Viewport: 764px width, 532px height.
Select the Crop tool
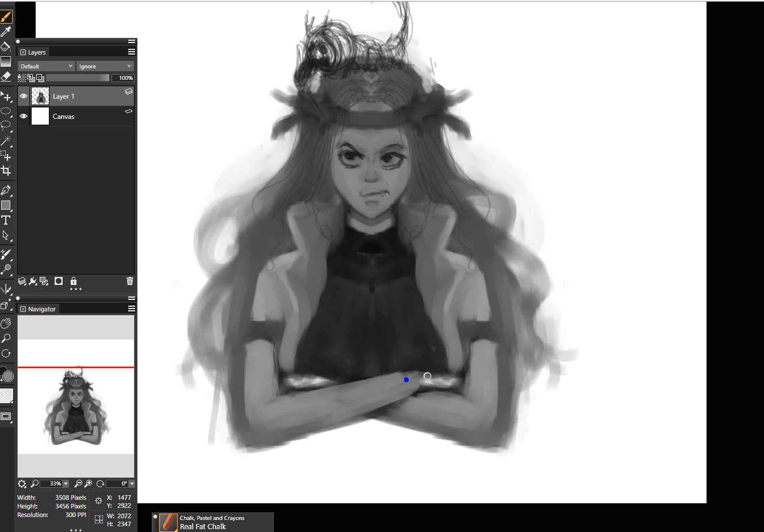(6, 171)
